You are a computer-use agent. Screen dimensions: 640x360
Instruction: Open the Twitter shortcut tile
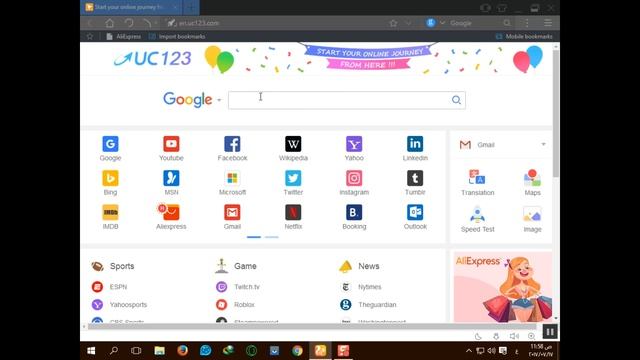(293, 183)
